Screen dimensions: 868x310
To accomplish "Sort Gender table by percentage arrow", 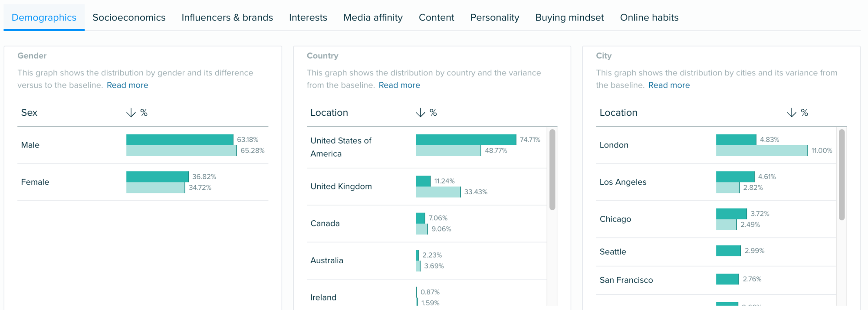I will 131,113.
